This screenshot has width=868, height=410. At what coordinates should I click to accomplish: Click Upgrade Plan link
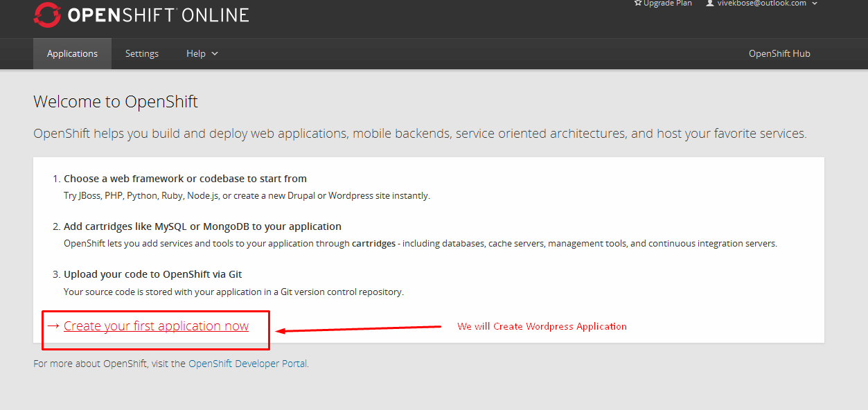668,3
